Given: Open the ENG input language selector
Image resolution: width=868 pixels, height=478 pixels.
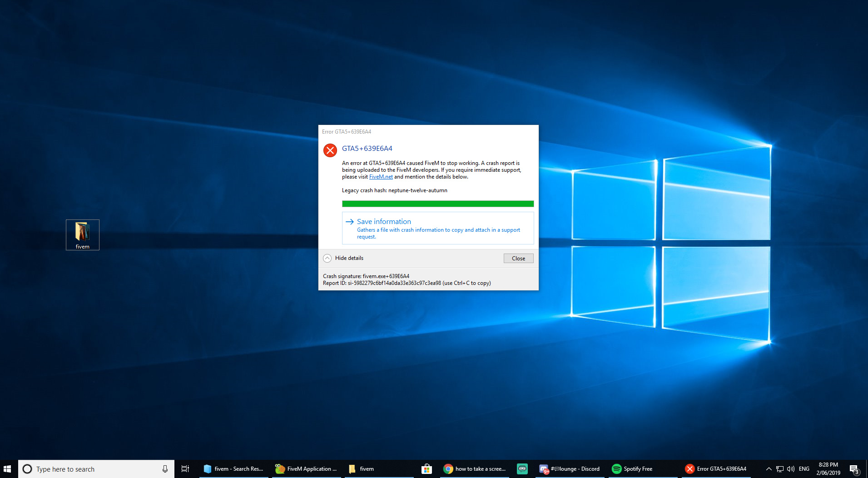Looking at the screenshot, I should [x=804, y=469].
